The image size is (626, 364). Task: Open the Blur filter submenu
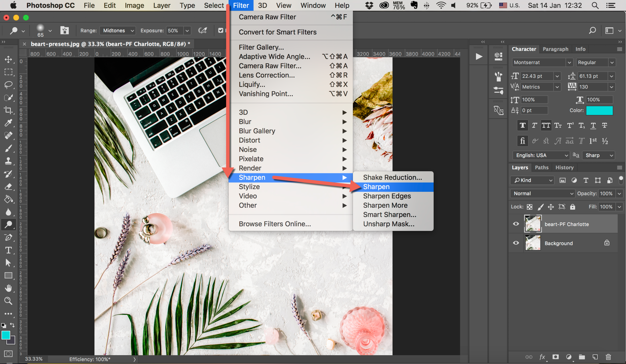click(x=290, y=122)
